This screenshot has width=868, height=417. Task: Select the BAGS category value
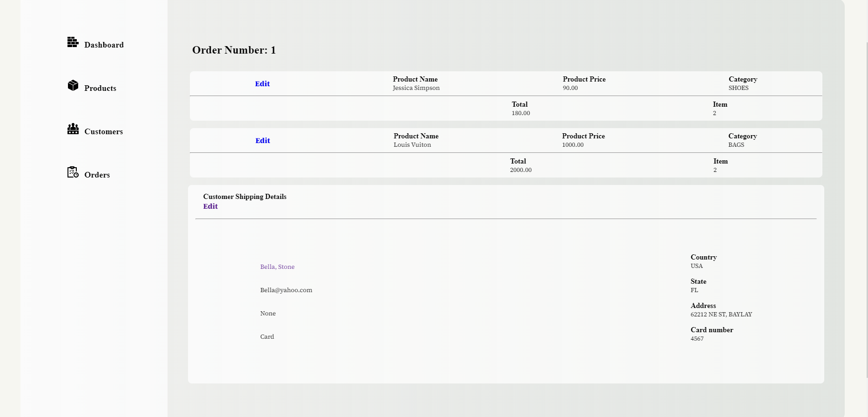click(736, 145)
